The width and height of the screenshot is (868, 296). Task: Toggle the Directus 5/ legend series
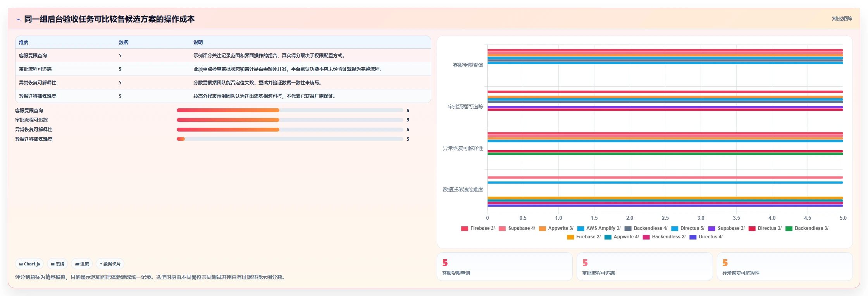(688, 228)
